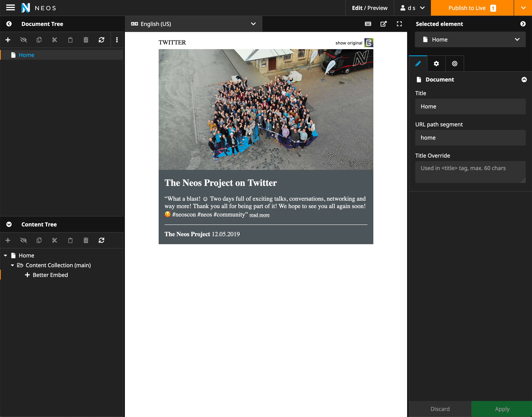
Task: Collapse Content Collection (main) tree node
Action: pyautogui.click(x=12, y=265)
